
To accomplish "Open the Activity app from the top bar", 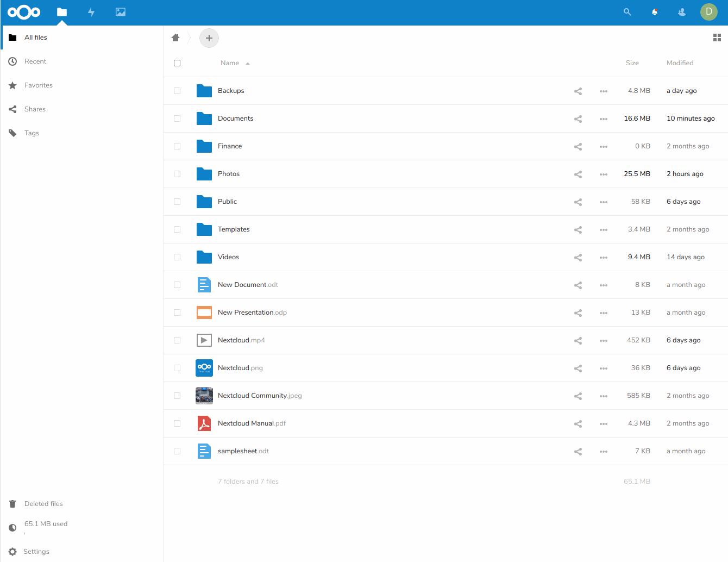I will click(91, 12).
